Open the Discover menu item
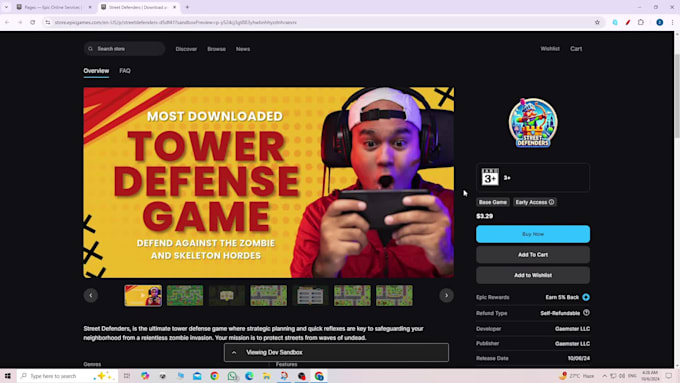Screen dimensions: 680x383 186,49
